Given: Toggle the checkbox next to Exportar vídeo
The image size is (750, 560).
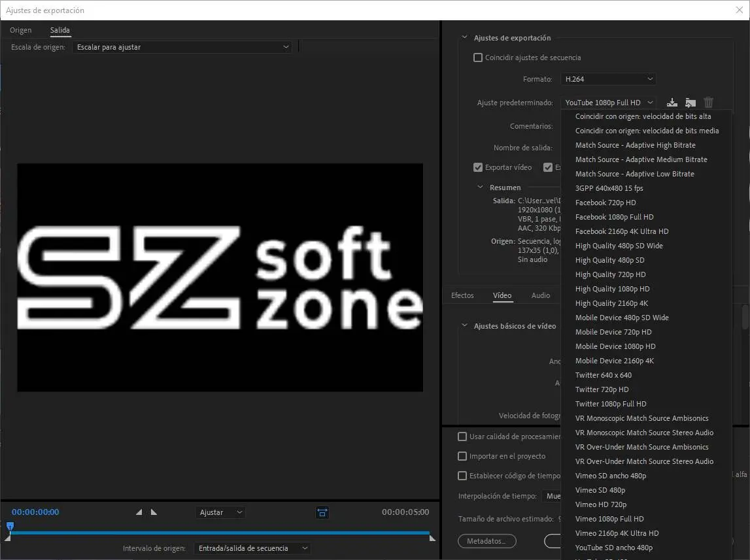Looking at the screenshot, I should pos(548,167).
